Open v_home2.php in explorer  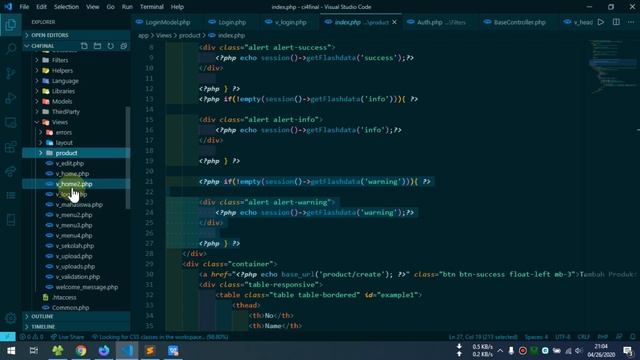pos(76,184)
